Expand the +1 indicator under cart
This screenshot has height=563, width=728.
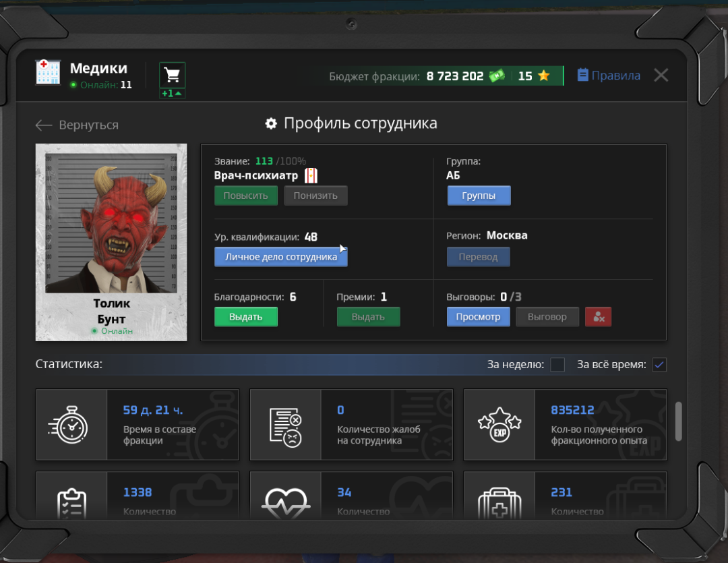coord(172,94)
